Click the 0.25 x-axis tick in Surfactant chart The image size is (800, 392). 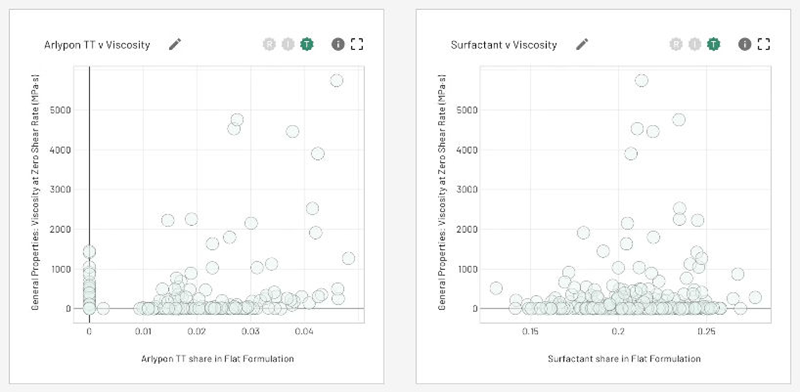click(707, 332)
